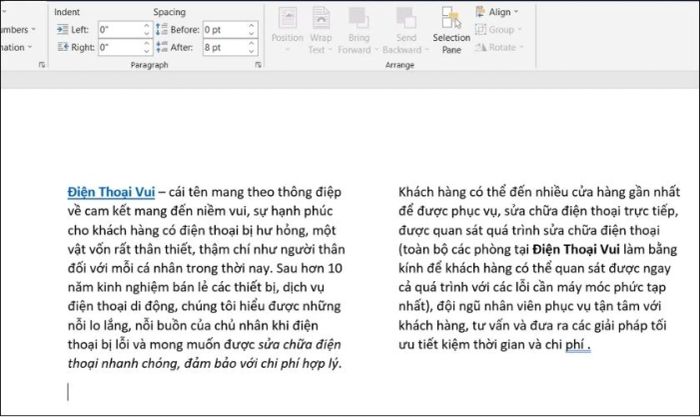Click italic text 'sửa chữa điện'

[x=300, y=344]
